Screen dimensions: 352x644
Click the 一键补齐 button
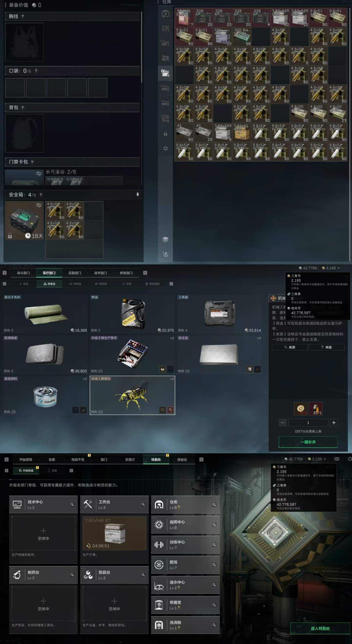point(308,442)
